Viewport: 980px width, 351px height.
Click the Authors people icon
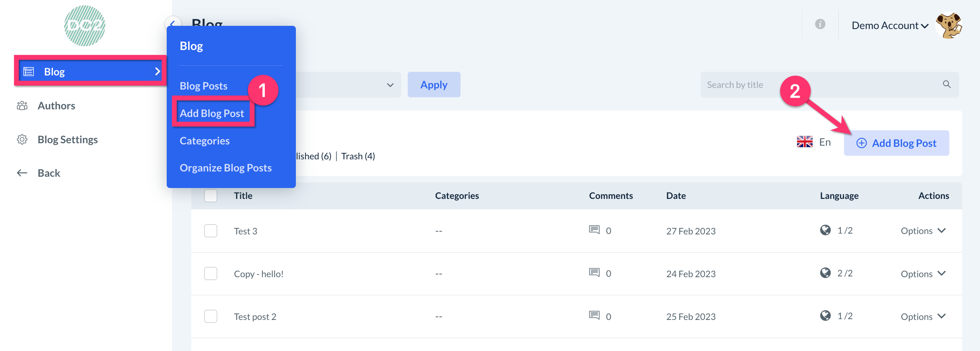click(22, 106)
